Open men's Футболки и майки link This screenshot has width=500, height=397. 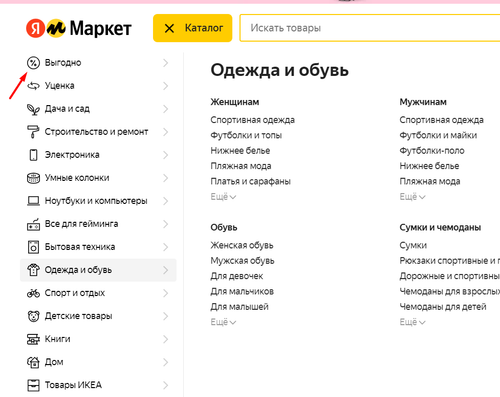438,135
